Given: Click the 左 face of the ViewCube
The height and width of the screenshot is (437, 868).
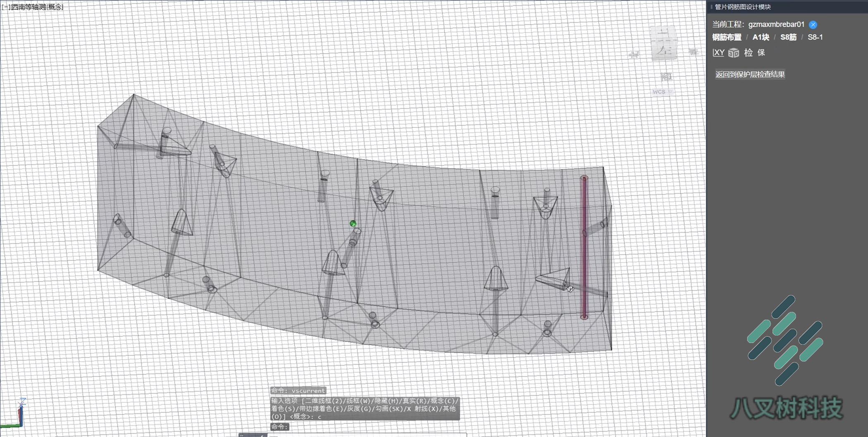Looking at the screenshot, I should [665, 50].
